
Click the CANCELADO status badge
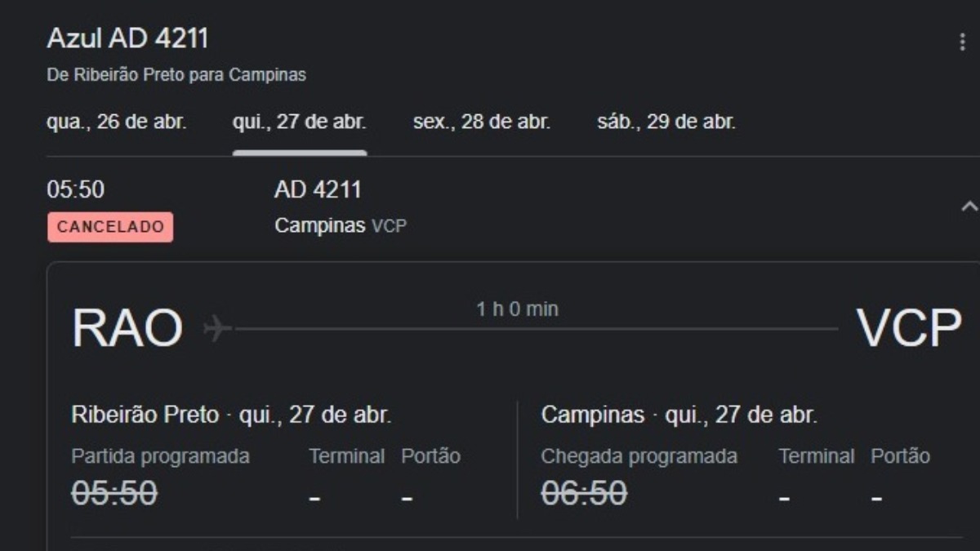coord(109,228)
